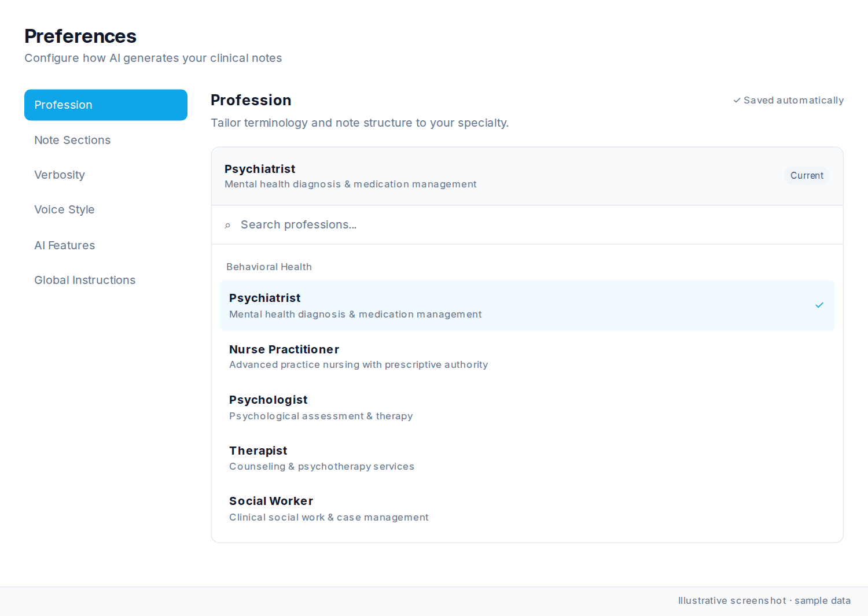Click 'Clinical social work & case management'
The image size is (868, 616).
click(329, 517)
